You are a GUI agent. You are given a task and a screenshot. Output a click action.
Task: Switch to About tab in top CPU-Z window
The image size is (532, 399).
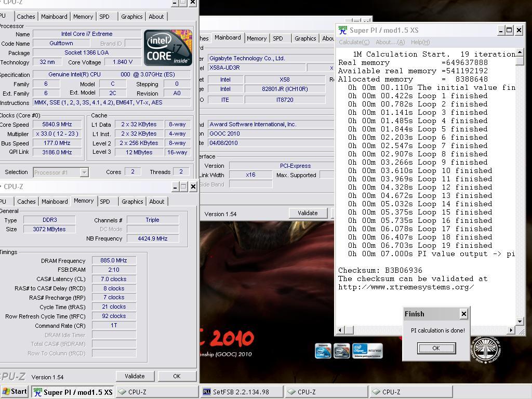point(156,17)
